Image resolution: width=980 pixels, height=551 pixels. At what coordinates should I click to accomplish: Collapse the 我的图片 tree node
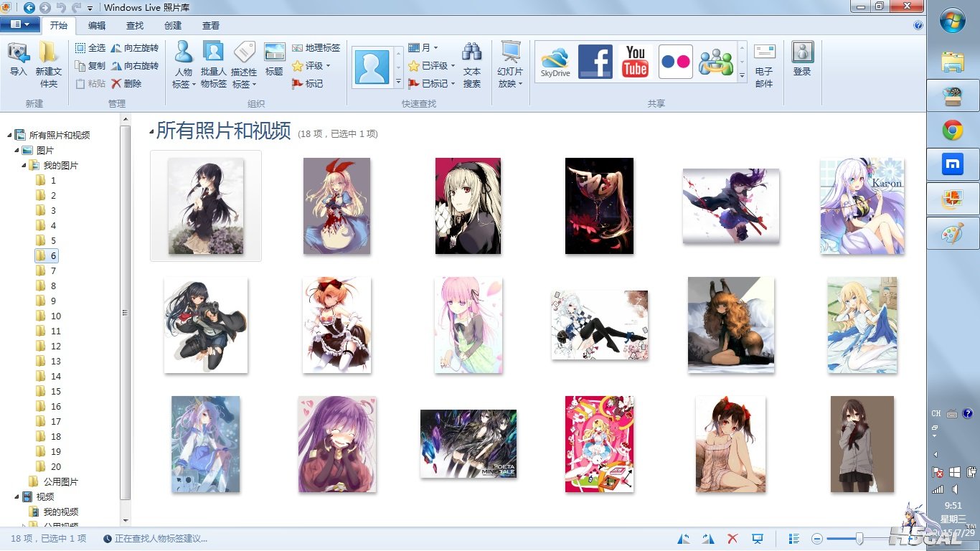coord(24,166)
